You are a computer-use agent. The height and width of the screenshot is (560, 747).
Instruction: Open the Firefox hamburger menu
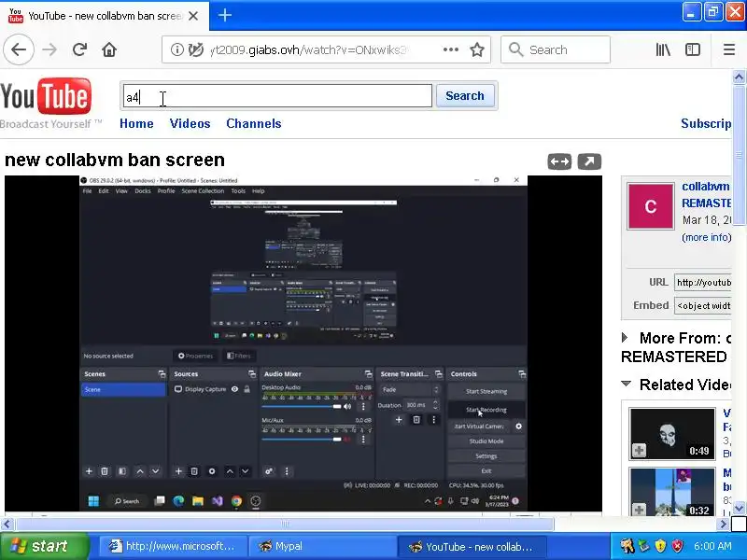[729, 49]
